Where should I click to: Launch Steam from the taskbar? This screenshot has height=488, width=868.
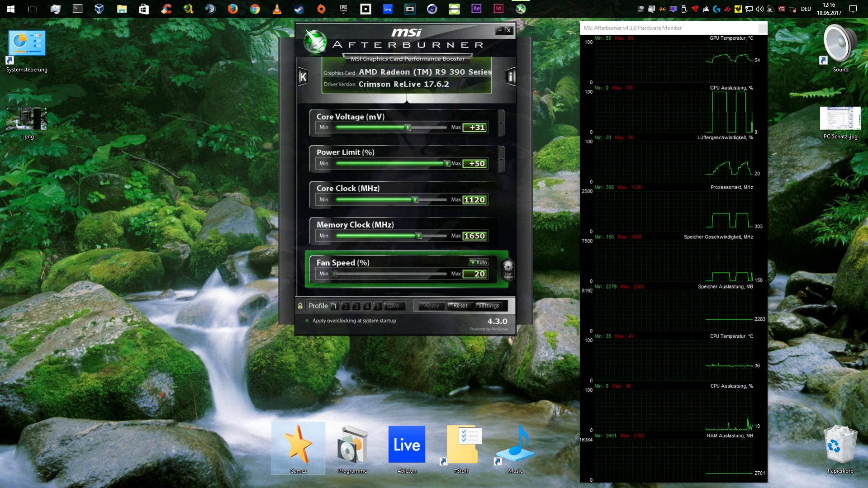point(299,9)
